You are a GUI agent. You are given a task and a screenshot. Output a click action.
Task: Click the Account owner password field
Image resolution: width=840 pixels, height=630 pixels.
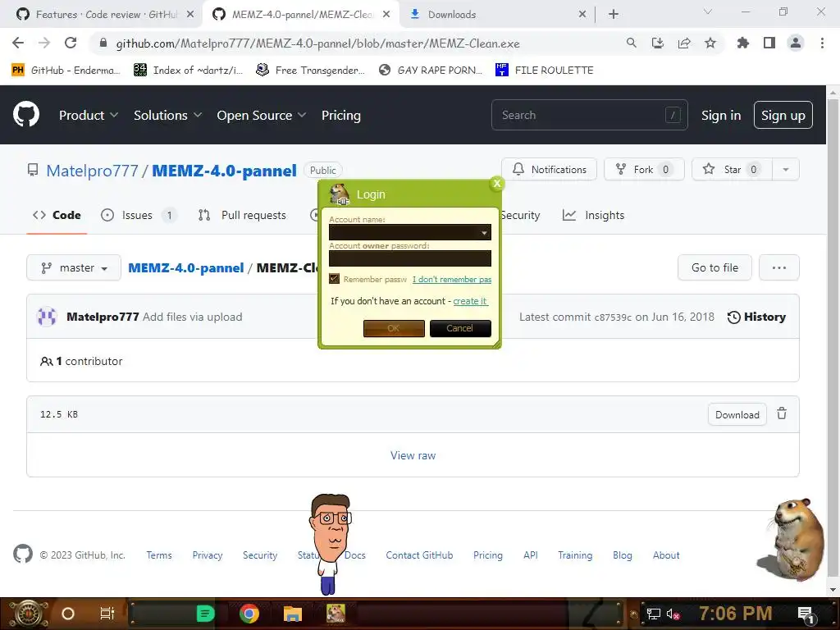410,258
